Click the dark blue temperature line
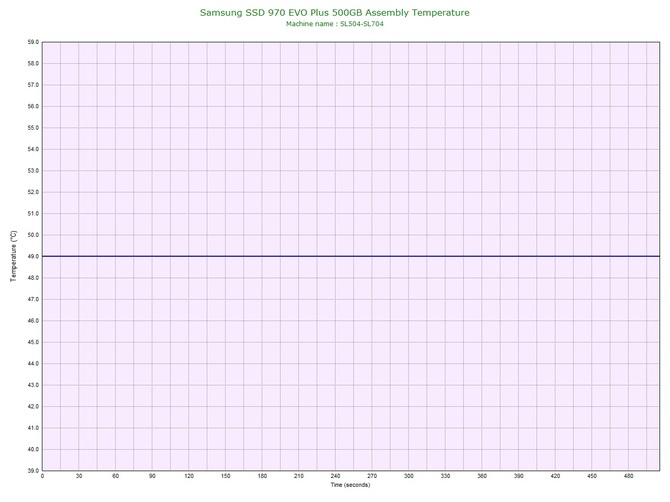This screenshot has height=502, width=670. (351, 256)
